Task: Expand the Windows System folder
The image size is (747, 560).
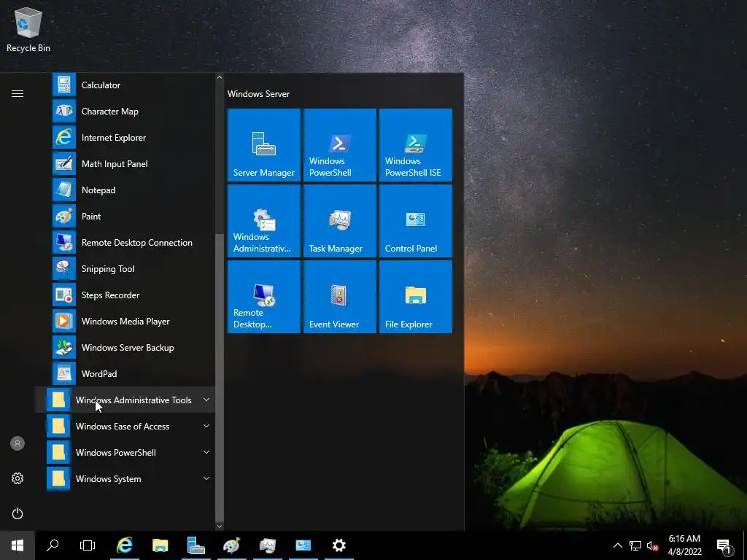Action: (125, 478)
